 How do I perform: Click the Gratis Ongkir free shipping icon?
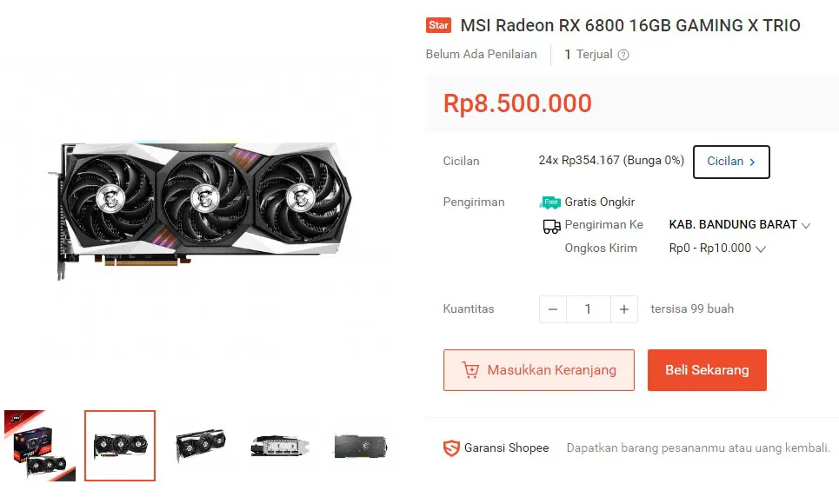pos(550,202)
